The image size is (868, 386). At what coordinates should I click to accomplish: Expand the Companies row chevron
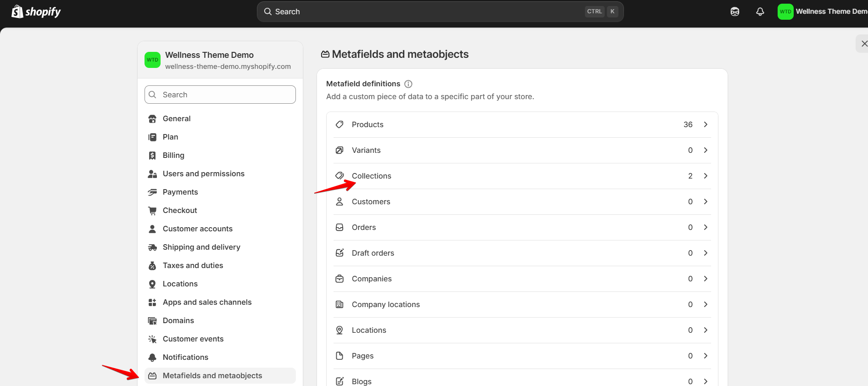(x=706, y=279)
